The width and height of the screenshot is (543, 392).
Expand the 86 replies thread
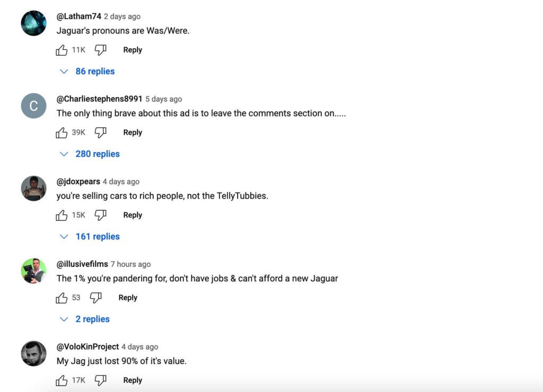pyautogui.click(x=88, y=72)
